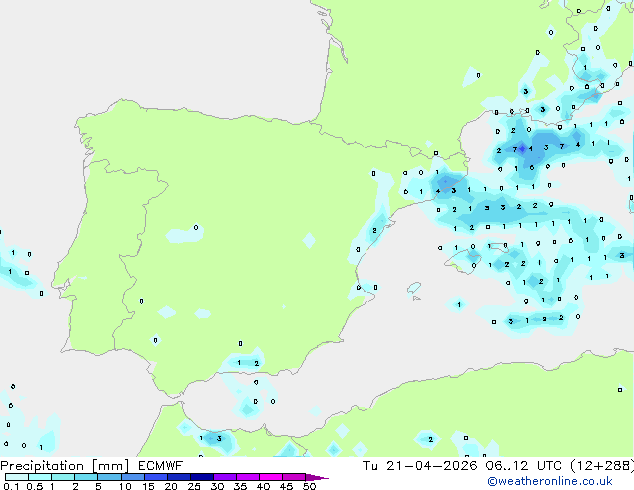
Task: Click the '40' legend scale label
Action: [263, 486]
